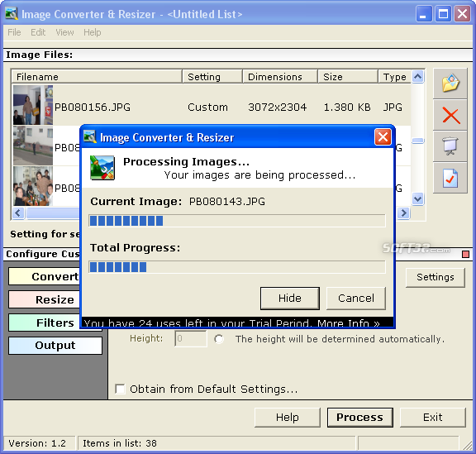Select the PB080156.JPG thumbnail
Image resolution: width=476 pixels, height=454 pixels.
pos(33,105)
